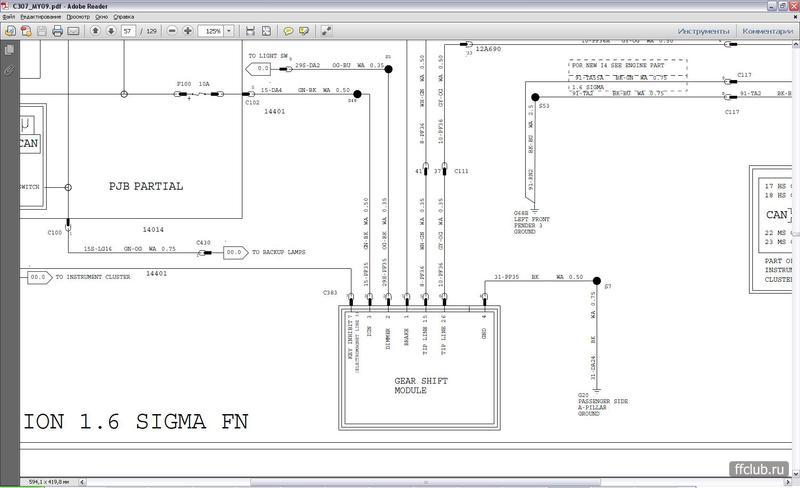Image resolution: width=800 pixels, height=488 pixels.
Task: Click the fit one full page icon
Action: 266,31
